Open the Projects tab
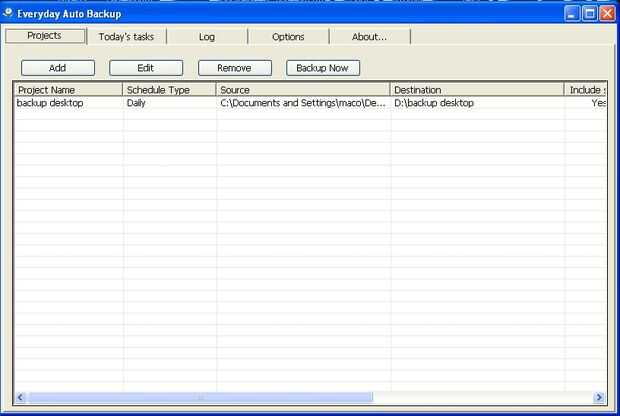The image size is (620, 416). 46,36
